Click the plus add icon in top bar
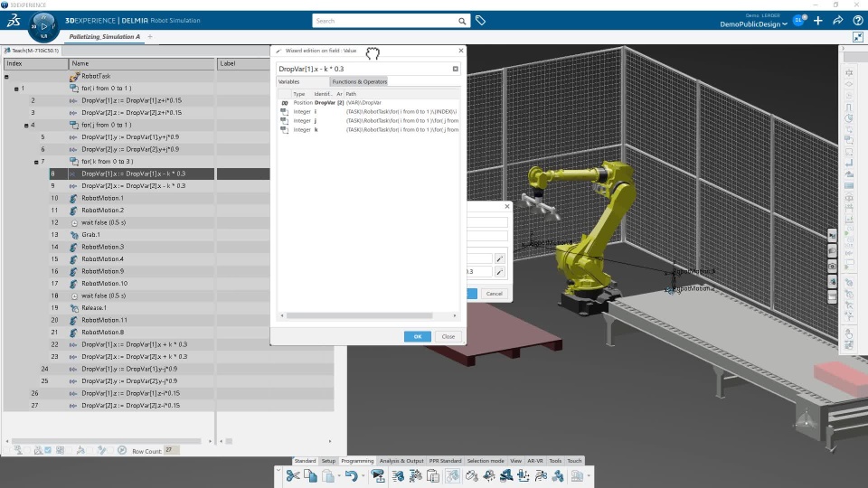868x488 pixels. pyautogui.click(x=818, y=21)
